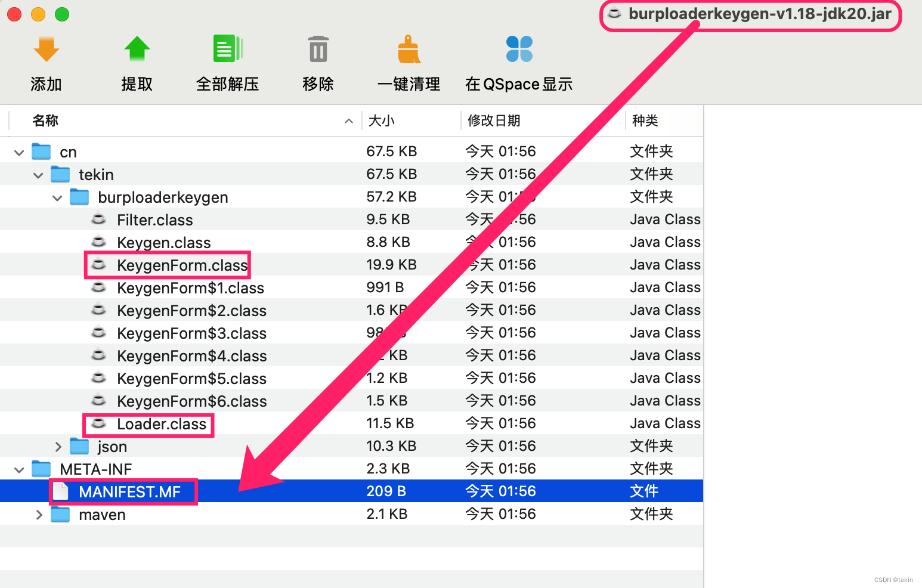Select the json folder icon
Viewport: 922px width, 588px height.
click(79, 446)
